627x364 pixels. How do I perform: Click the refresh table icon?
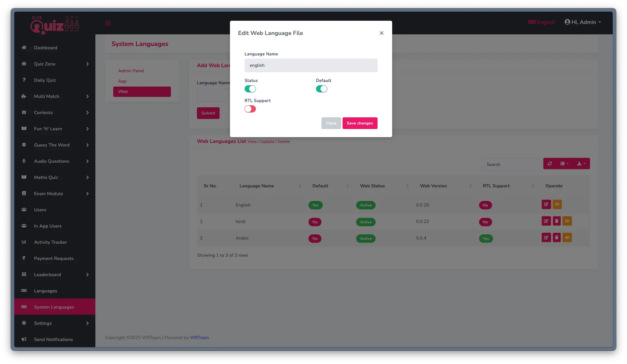(550, 164)
